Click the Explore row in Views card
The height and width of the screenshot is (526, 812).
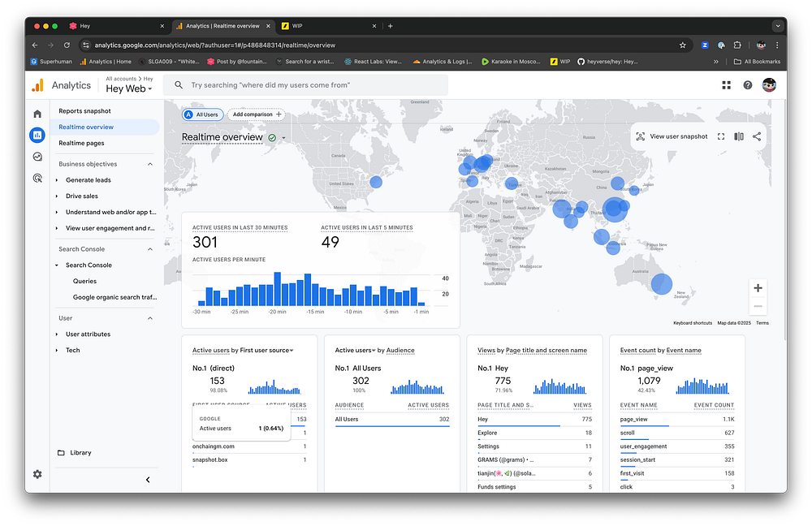pyautogui.click(x=534, y=433)
